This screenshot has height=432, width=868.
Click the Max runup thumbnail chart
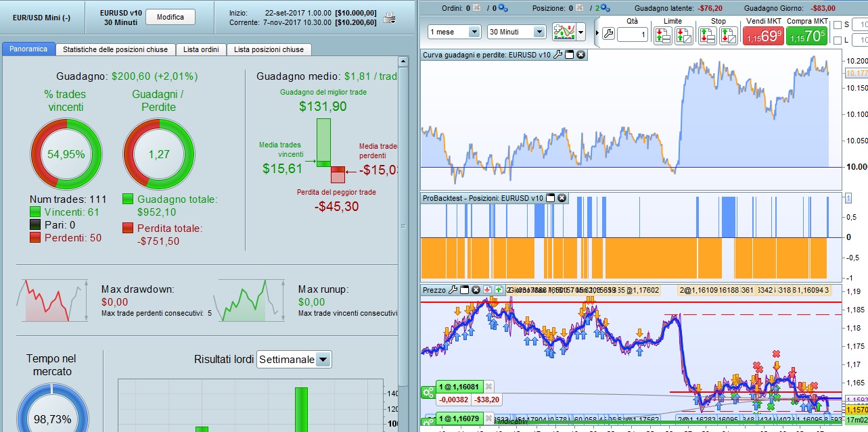(x=248, y=300)
